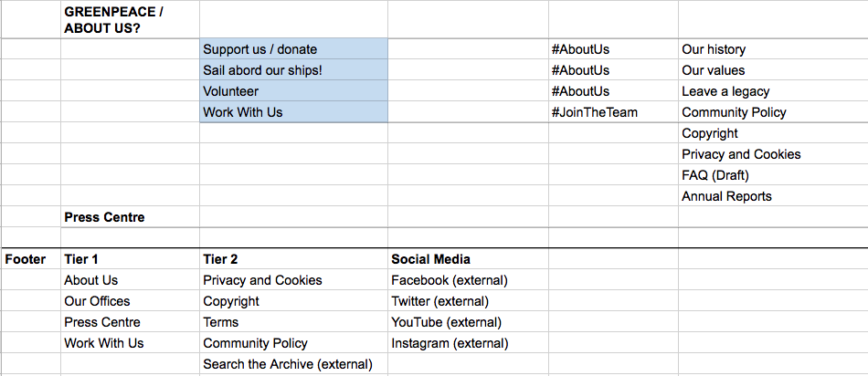Select the 'Social Media' heading cell
The image size is (868, 376).
(x=469, y=259)
